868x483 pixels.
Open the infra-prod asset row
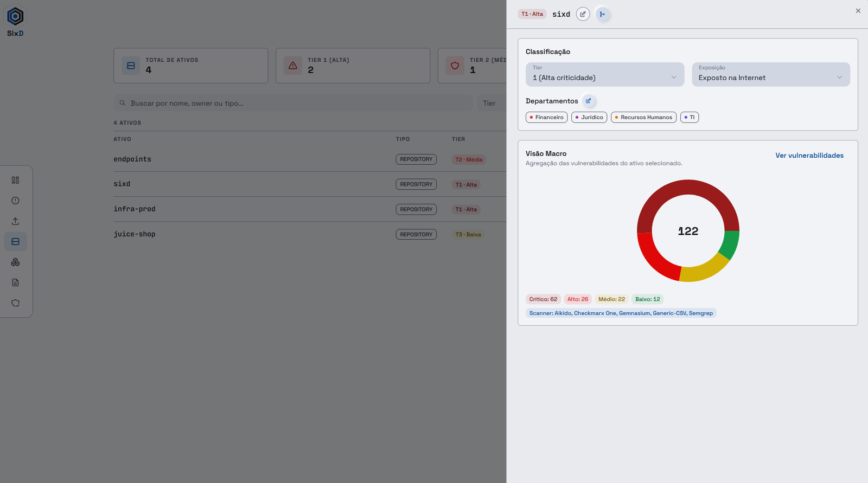click(310, 209)
